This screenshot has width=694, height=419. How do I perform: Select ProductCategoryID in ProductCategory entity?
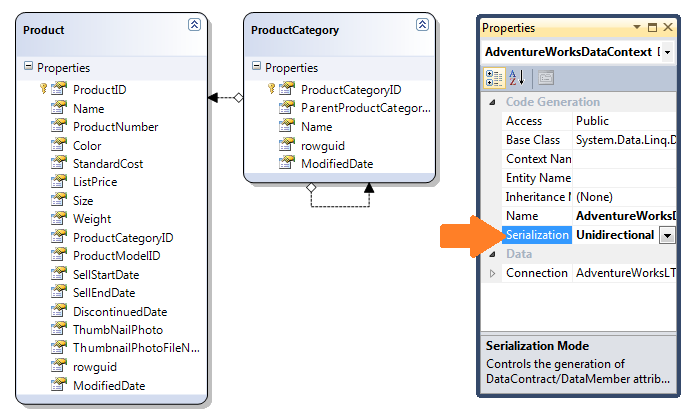coord(351,90)
